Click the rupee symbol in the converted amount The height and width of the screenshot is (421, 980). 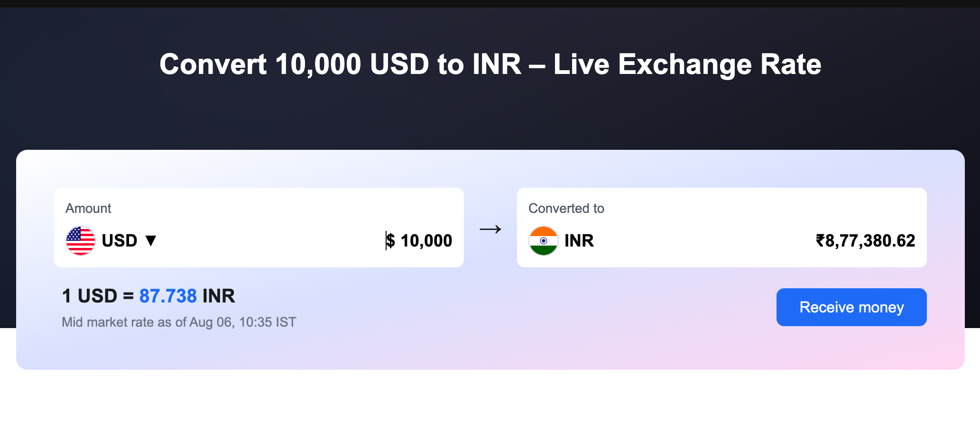point(820,241)
